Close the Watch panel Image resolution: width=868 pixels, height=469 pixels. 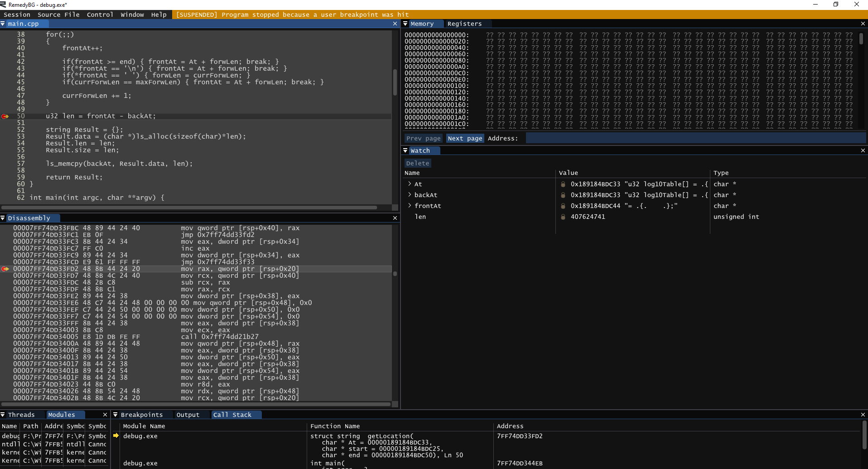click(863, 151)
